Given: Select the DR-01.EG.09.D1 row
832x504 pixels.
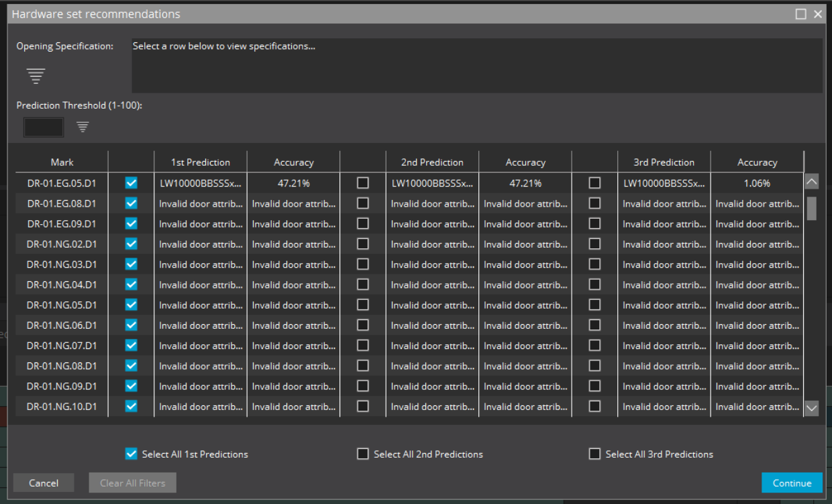Looking at the screenshot, I should tap(62, 223).
